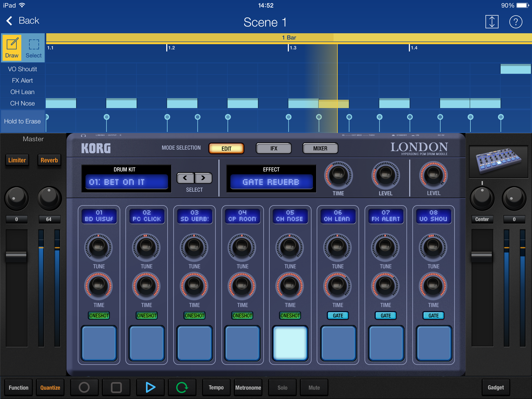Go Back to previous screen
532x399 pixels.
[x=23, y=21]
